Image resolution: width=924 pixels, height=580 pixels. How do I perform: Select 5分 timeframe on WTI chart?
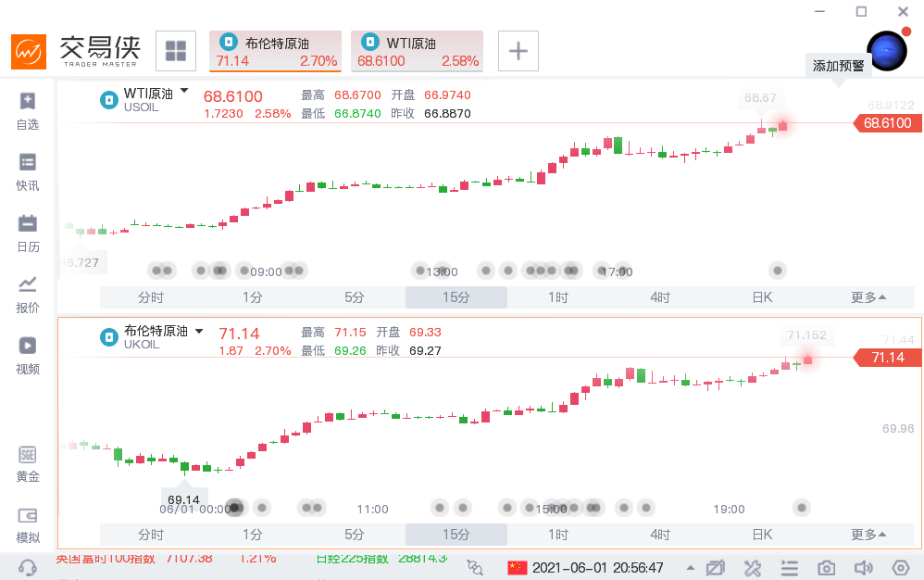[355, 297]
